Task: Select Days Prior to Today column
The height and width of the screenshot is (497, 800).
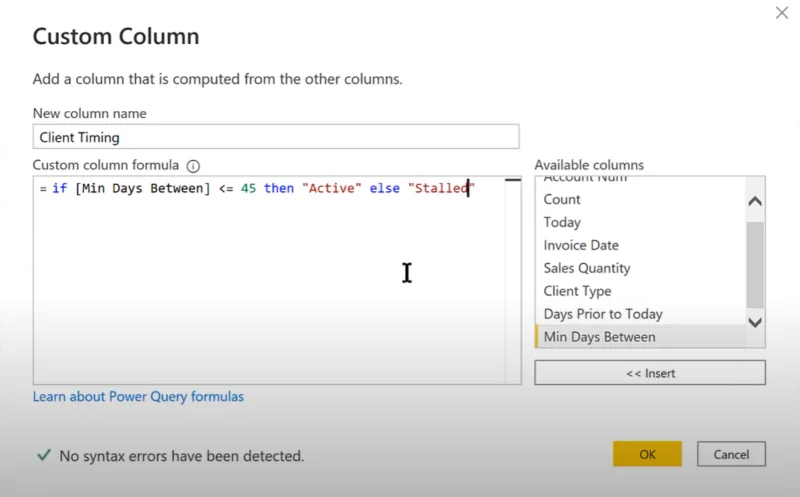Action: click(640, 314)
